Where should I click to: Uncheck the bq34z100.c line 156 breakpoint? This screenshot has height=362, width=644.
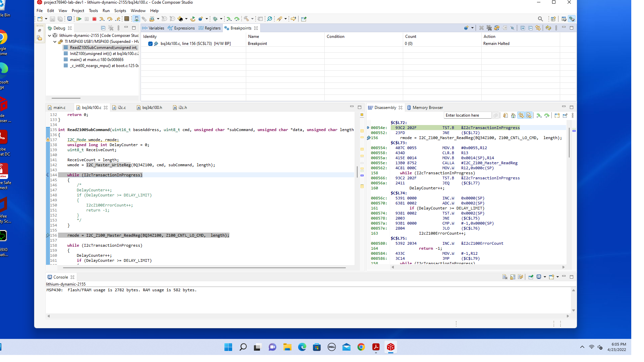pyautogui.click(x=150, y=44)
